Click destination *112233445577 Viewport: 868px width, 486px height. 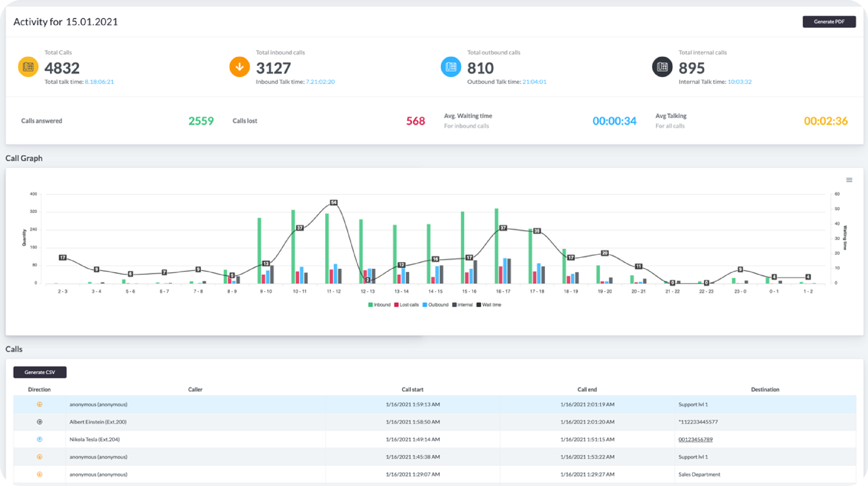click(698, 422)
